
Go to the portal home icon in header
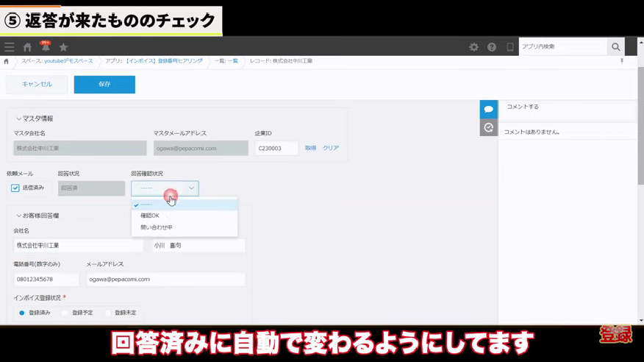coord(27,47)
